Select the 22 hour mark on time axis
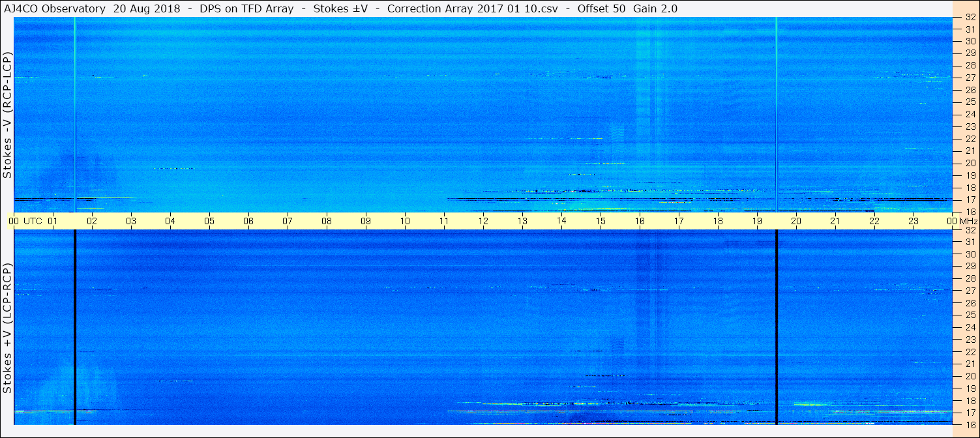 point(874,221)
